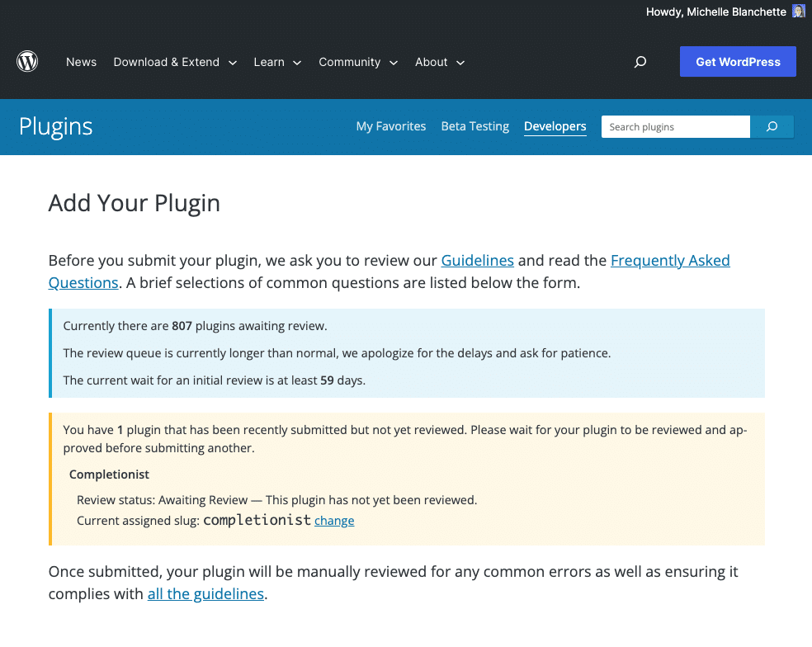812x647 pixels.
Task: Select the Developers tab
Action: [555, 126]
